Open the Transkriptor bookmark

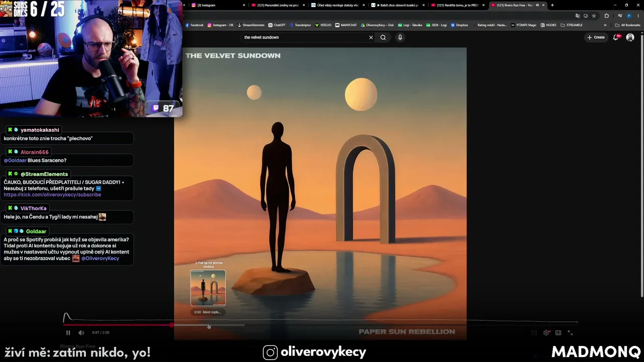(x=300, y=25)
